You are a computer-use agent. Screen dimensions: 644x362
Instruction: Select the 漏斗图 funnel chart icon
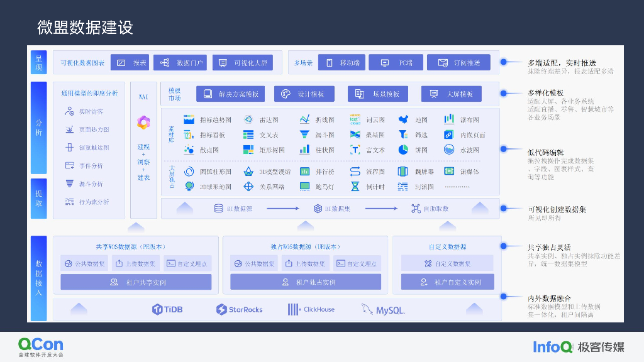tap(304, 134)
